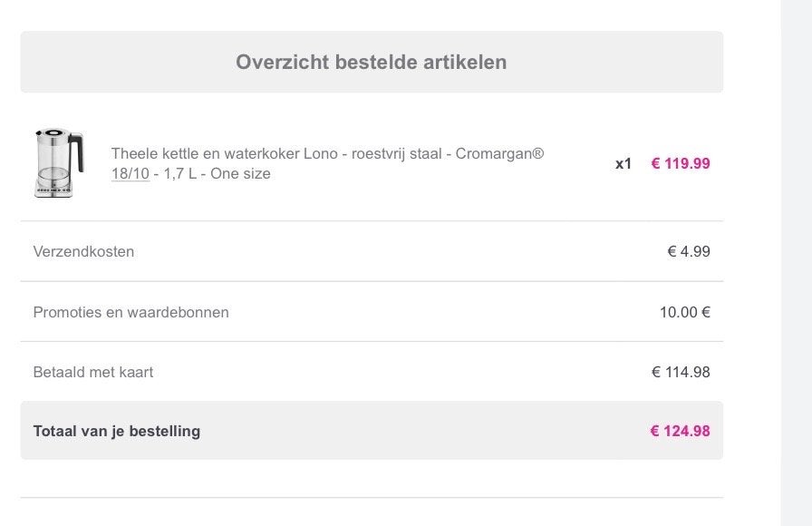Open the kettle product thumbnail image
This screenshot has width=812, height=526.
(60, 163)
